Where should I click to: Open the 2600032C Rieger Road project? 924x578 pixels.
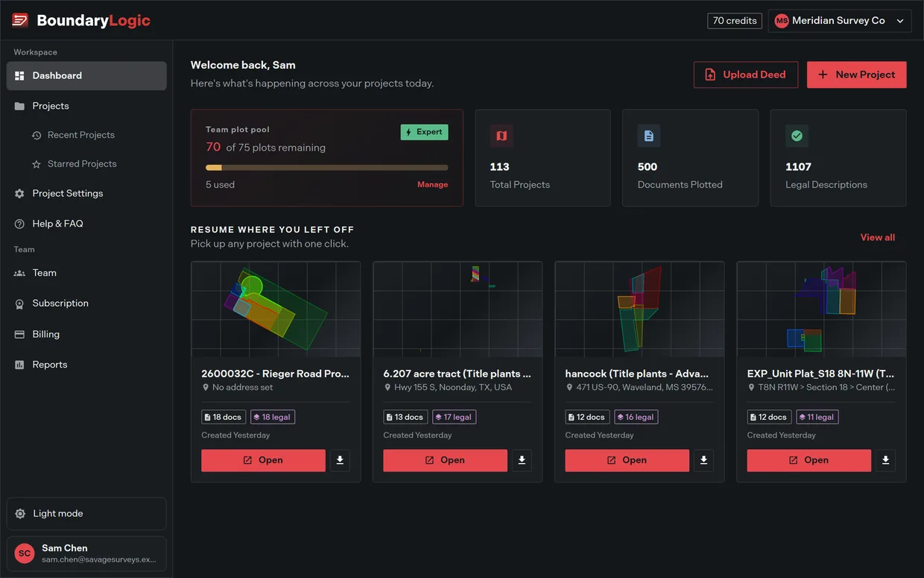click(263, 460)
